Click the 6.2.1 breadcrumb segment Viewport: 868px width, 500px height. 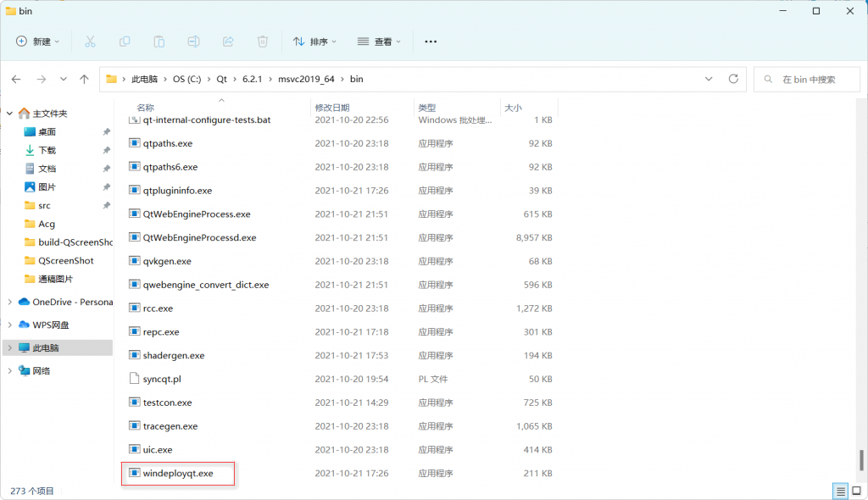[x=252, y=79]
